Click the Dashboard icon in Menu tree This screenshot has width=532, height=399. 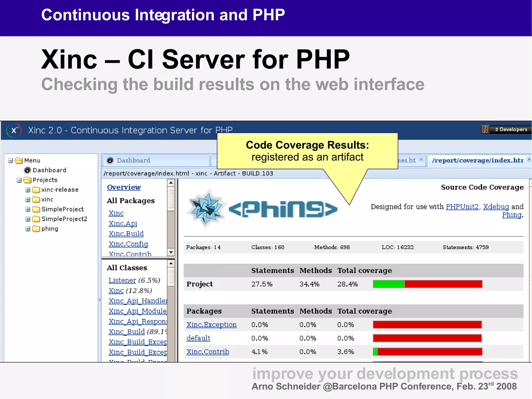click(x=27, y=170)
